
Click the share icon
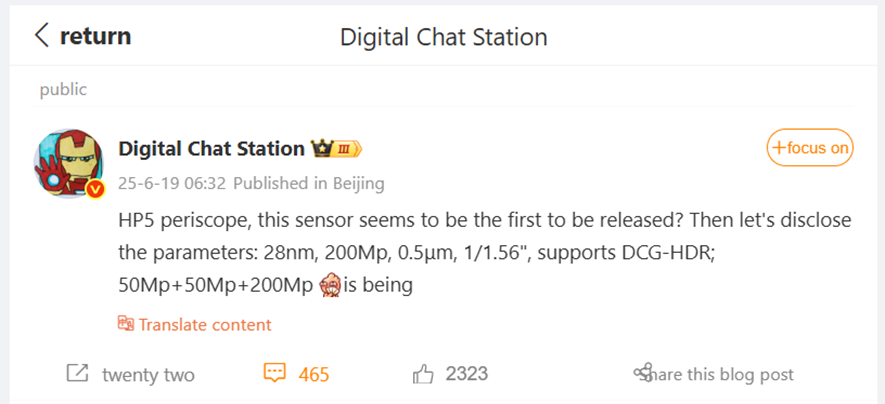(x=643, y=374)
